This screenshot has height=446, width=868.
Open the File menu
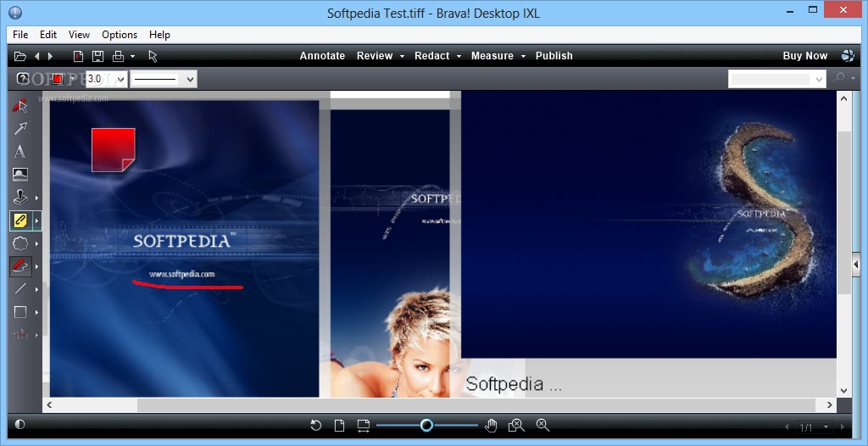[x=20, y=35]
